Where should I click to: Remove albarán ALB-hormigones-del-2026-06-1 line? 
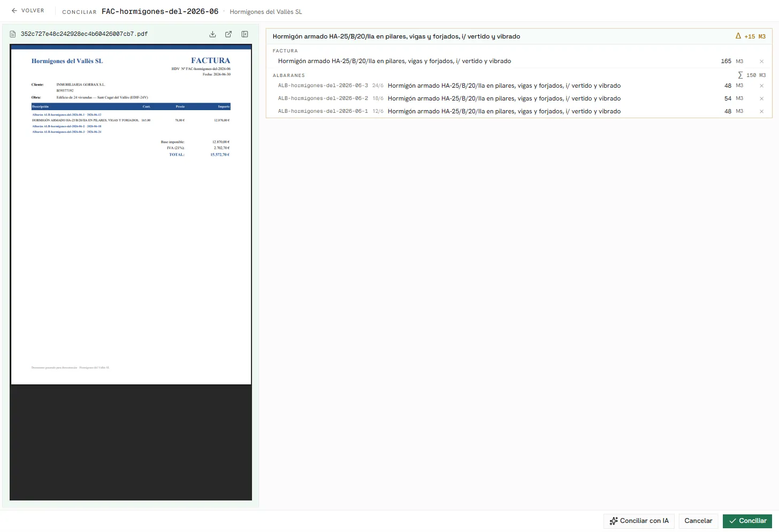(x=761, y=112)
